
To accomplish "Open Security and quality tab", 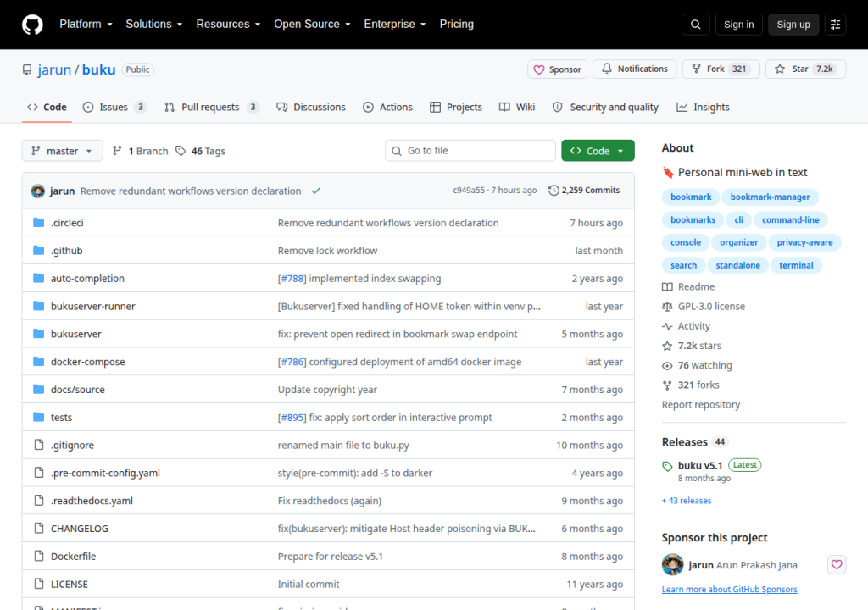I will pyautogui.click(x=605, y=107).
